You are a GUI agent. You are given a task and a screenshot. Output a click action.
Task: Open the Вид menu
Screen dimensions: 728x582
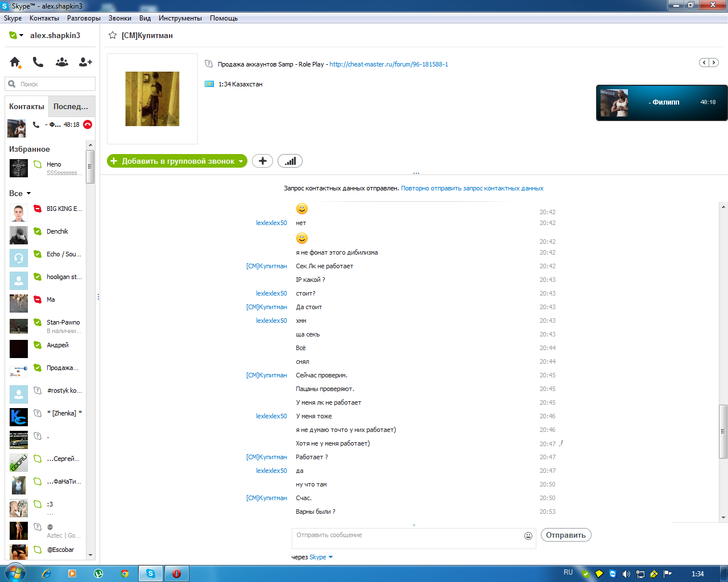(x=145, y=18)
